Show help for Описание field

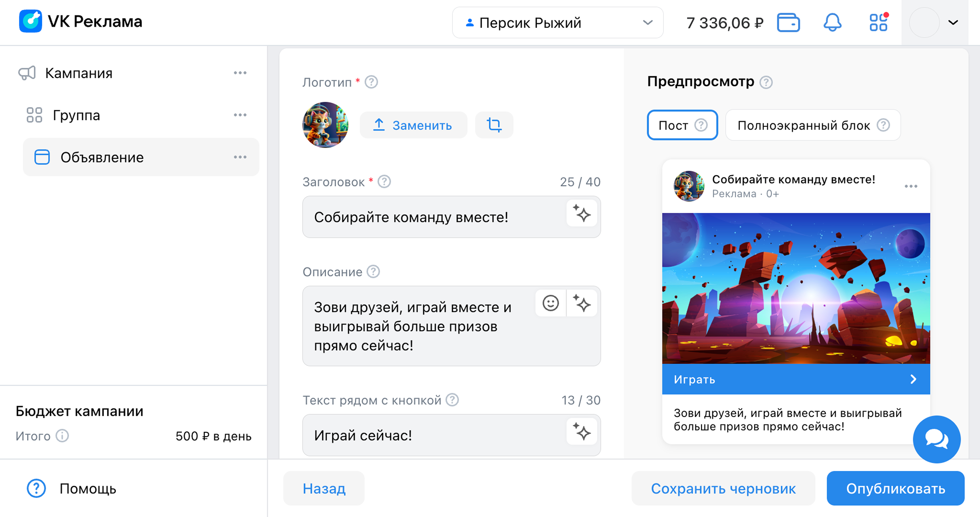(x=373, y=271)
